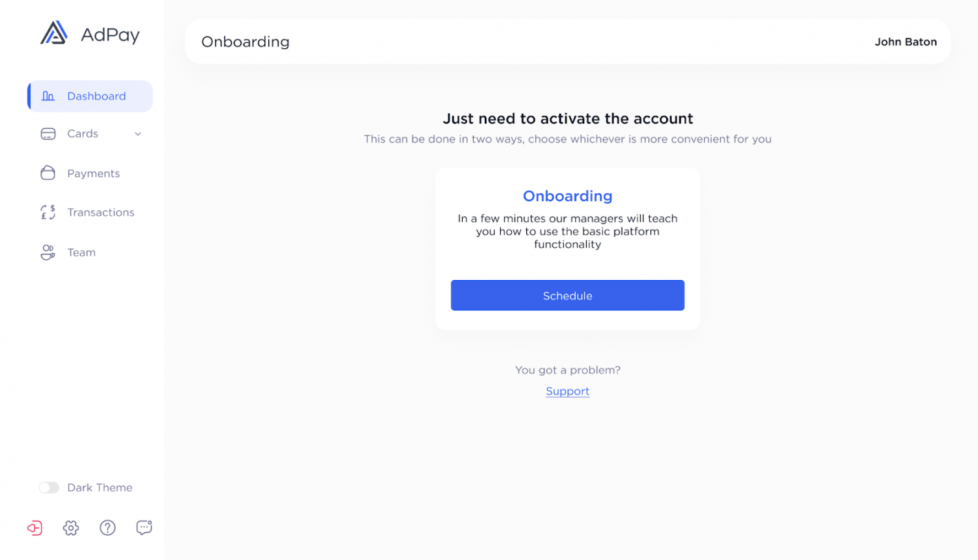Image resolution: width=978 pixels, height=560 pixels.
Task: Click the Payments wallet icon
Action: tap(48, 173)
